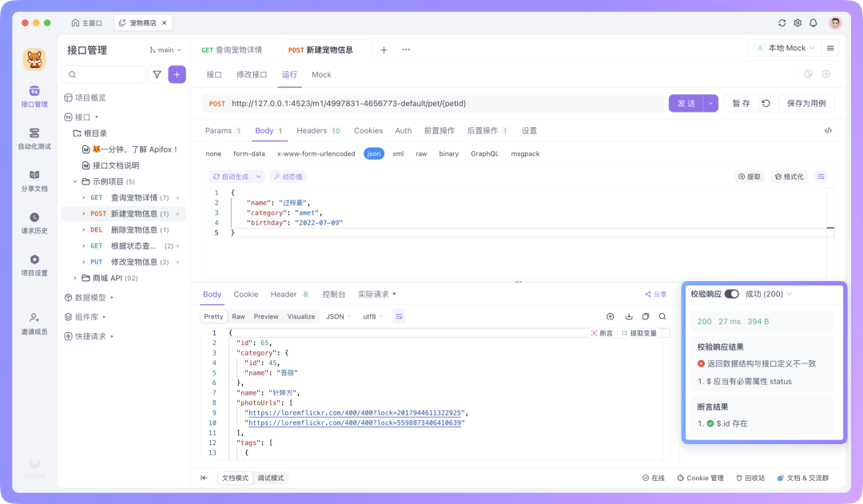Select the raw body type

(x=421, y=153)
